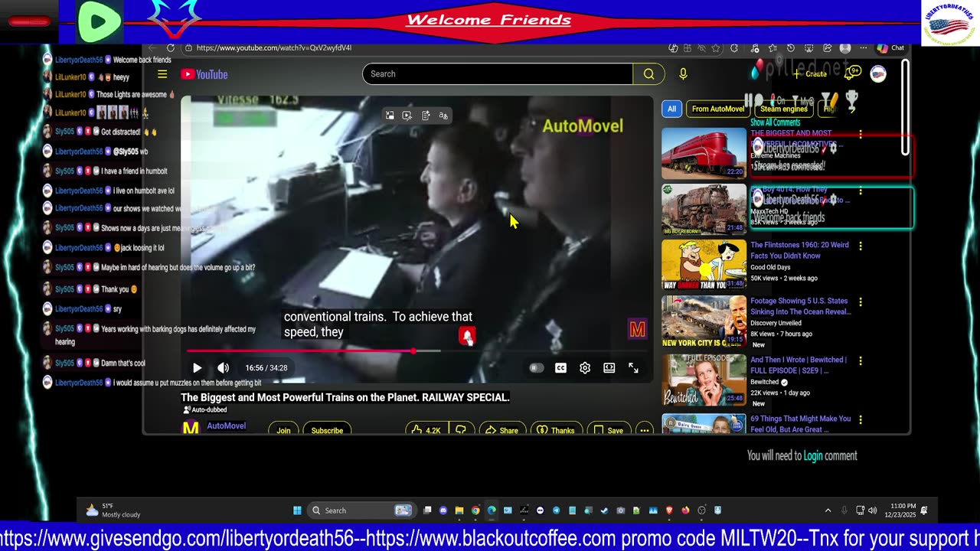Open Google Chrome from taskbar
980x551 pixels.
[475, 510]
